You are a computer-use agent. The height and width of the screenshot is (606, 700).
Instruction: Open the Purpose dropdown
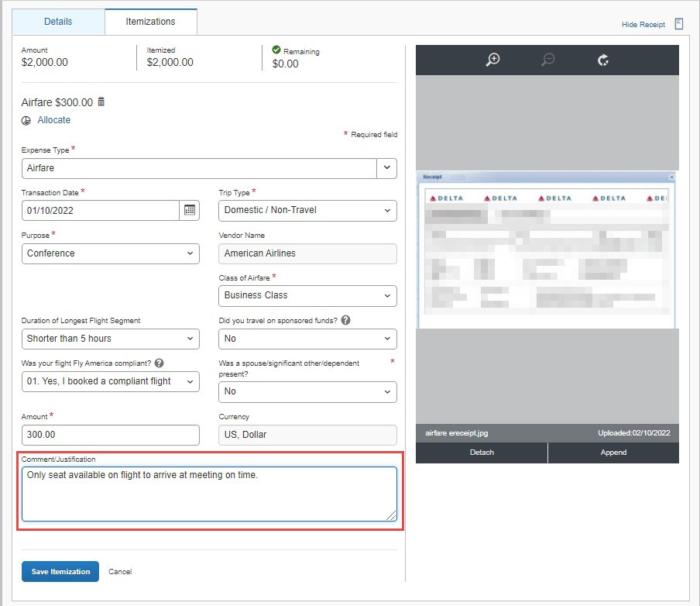tap(110, 253)
